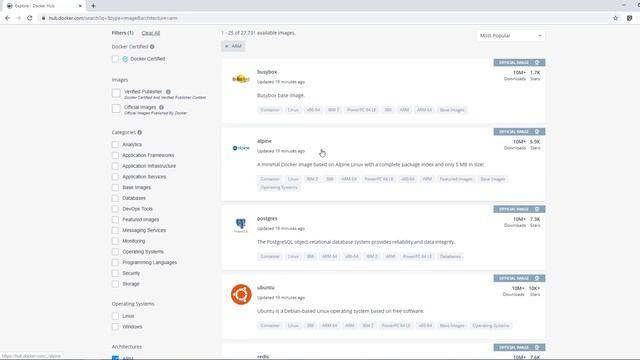Click the browser back arrow
Screen dimensions: 640x360
(x=7, y=18)
